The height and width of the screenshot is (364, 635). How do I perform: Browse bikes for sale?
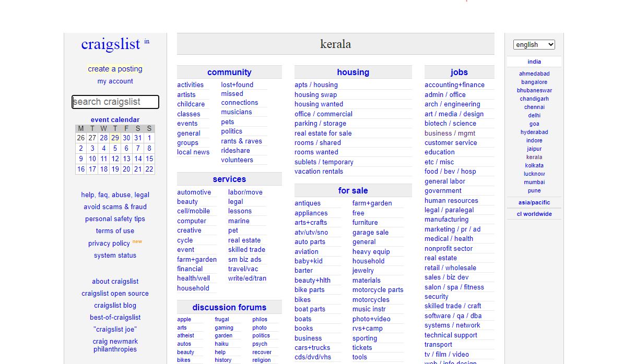coord(302,300)
